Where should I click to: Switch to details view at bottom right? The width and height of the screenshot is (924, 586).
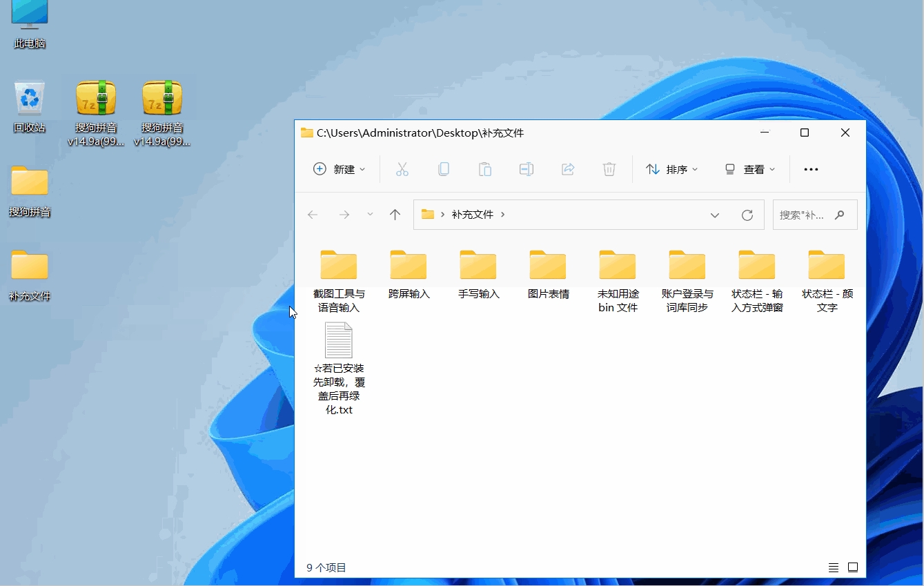833,567
